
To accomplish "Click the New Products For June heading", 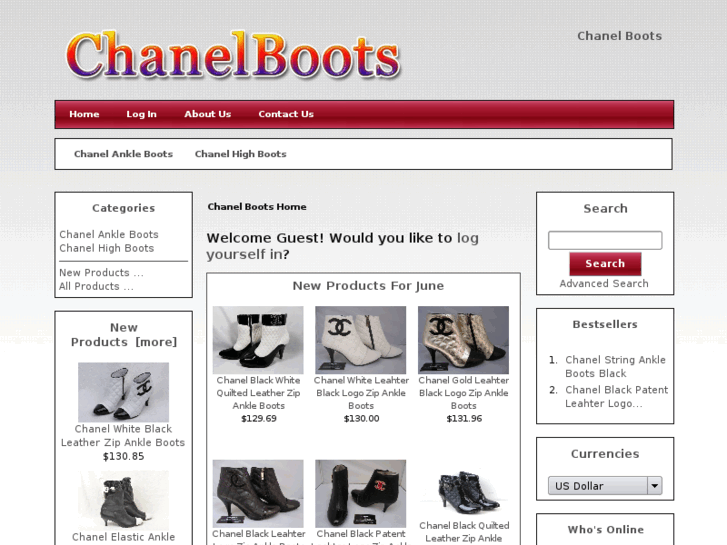I will (368, 286).
